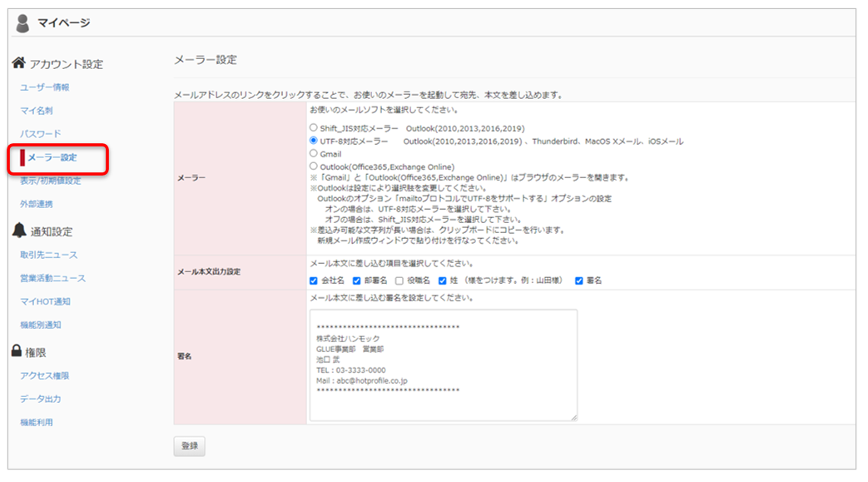The width and height of the screenshot is (868, 482).
Task: Select the UTF-8対応メーラー radio button
Action: (x=313, y=140)
